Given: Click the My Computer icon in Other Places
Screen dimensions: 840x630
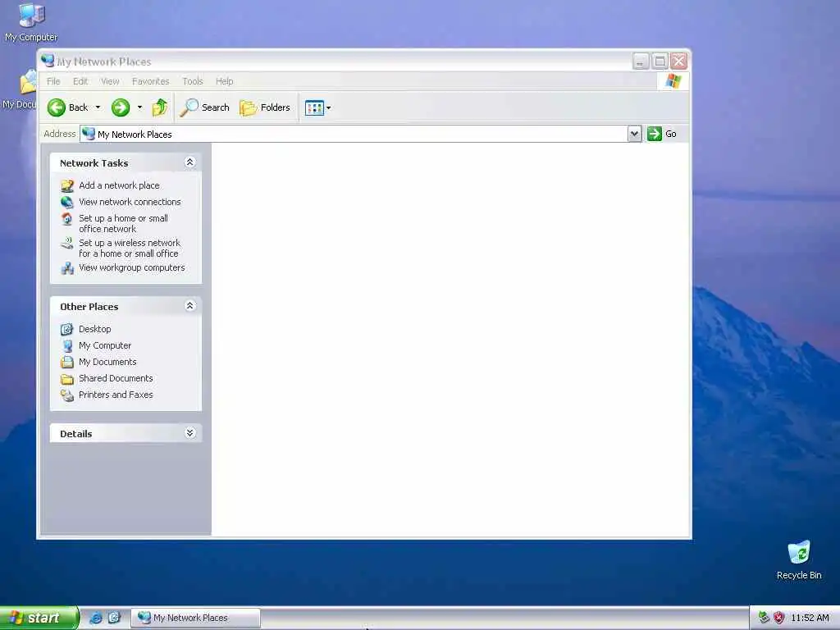Looking at the screenshot, I should click(67, 346).
